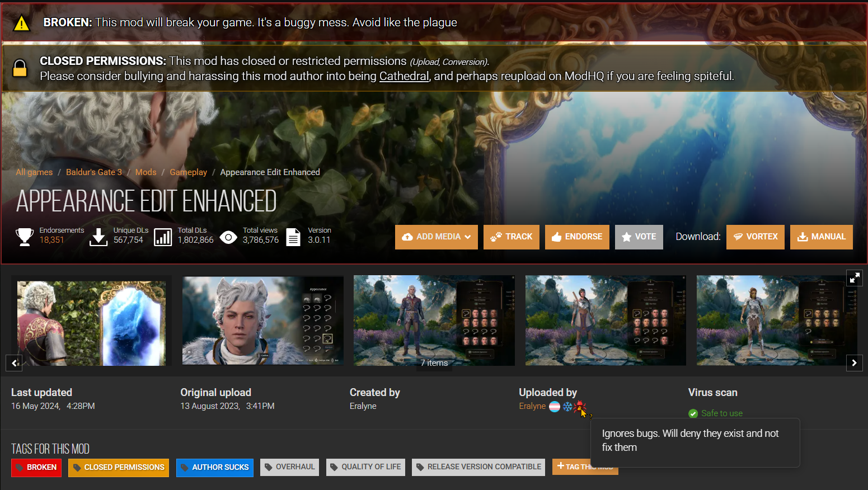
Task: Click the 'Appearance Edit Enhanced' breadcrumb text
Action: click(270, 172)
